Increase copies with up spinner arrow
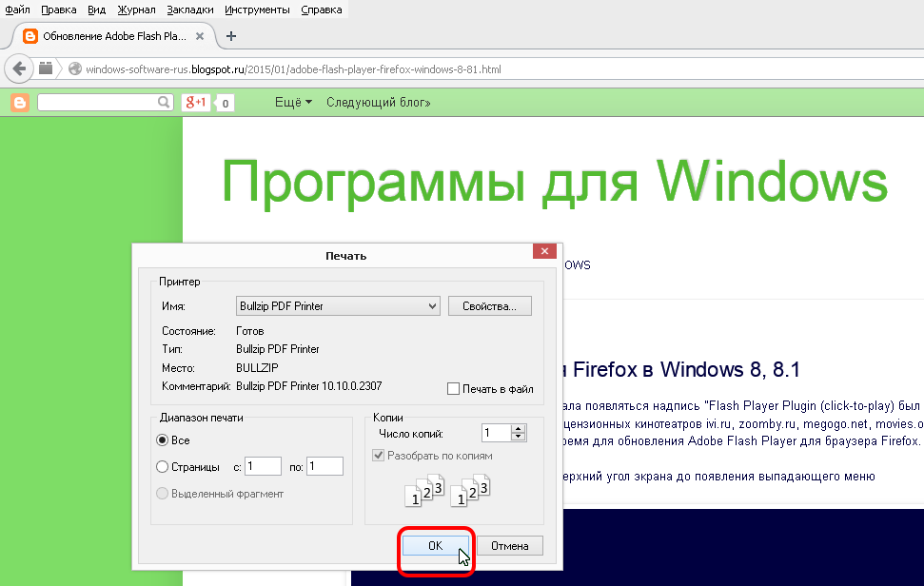 pyautogui.click(x=518, y=429)
